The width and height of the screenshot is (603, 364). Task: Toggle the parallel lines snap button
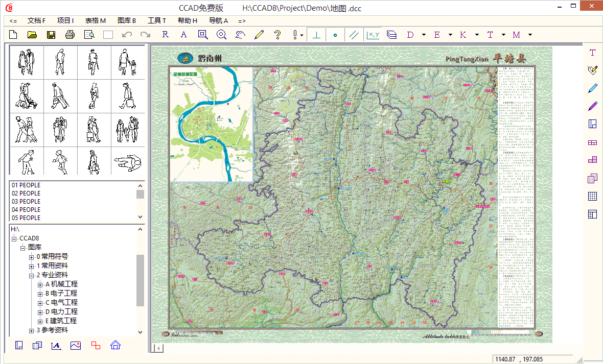click(x=353, y=35)
